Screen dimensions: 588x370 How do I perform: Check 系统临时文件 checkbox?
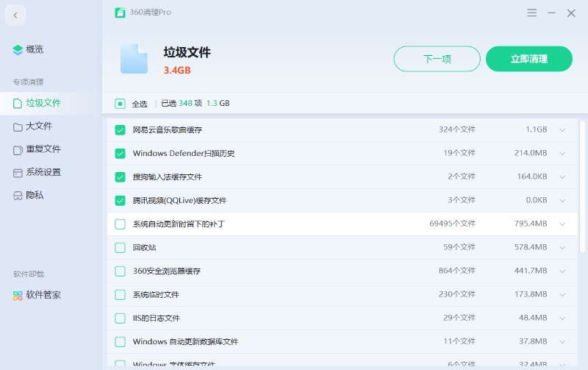click(x=120, y=294)
